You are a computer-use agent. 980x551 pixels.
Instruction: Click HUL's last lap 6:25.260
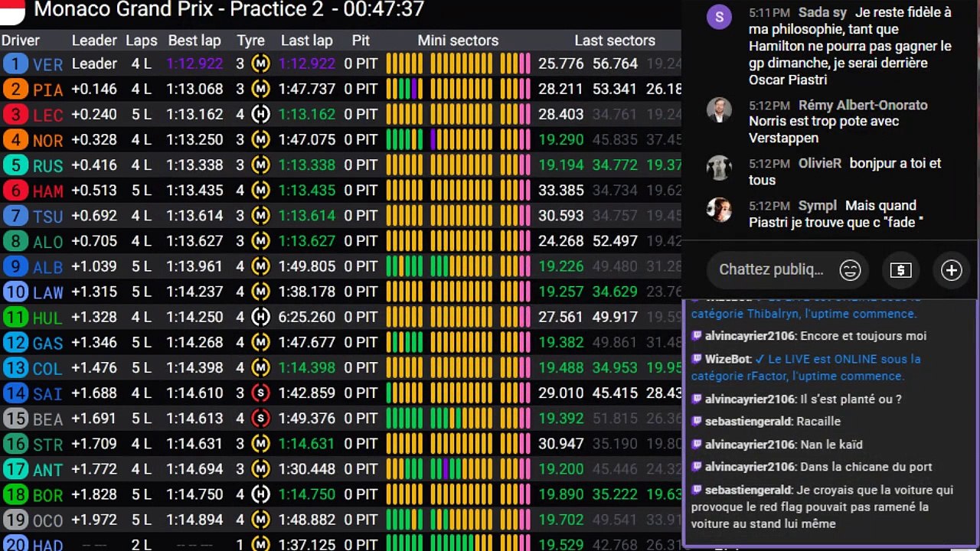tap(307, 317)
